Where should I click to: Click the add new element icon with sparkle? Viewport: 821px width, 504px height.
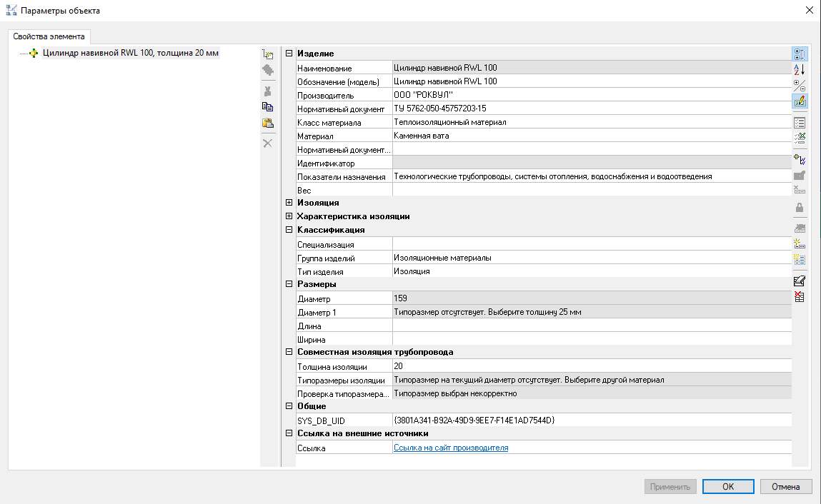[x=267, y=54]
